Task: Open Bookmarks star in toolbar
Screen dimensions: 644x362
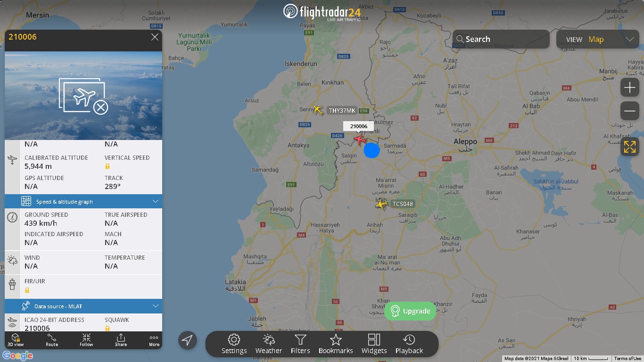Action: click(x=336, y=344)
